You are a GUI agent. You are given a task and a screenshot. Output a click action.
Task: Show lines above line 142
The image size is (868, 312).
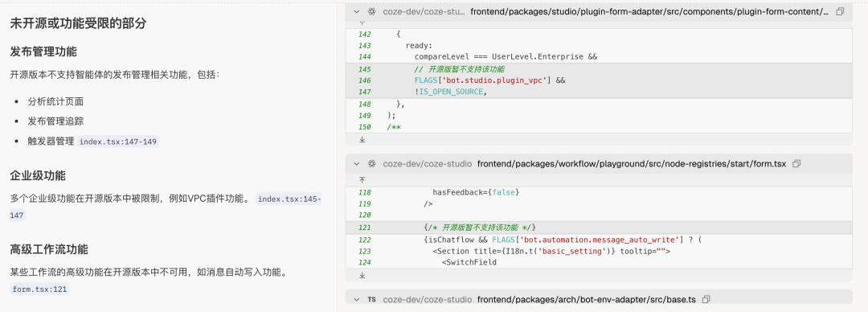[362, 23]
